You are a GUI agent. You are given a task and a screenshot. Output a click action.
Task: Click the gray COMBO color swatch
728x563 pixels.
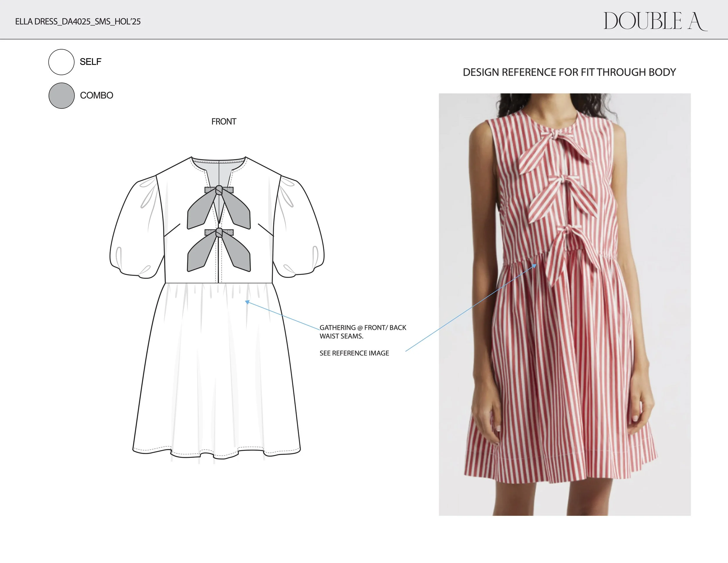click(x=61, y=96)
